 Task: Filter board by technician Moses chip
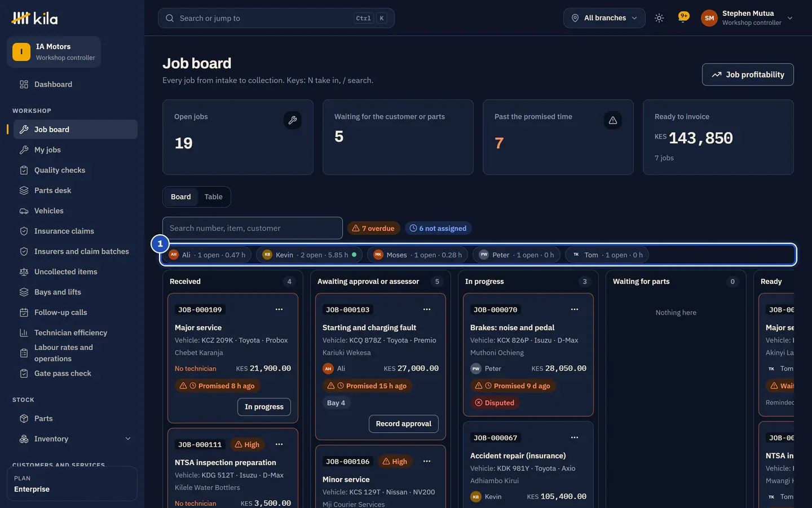(418, 255)
